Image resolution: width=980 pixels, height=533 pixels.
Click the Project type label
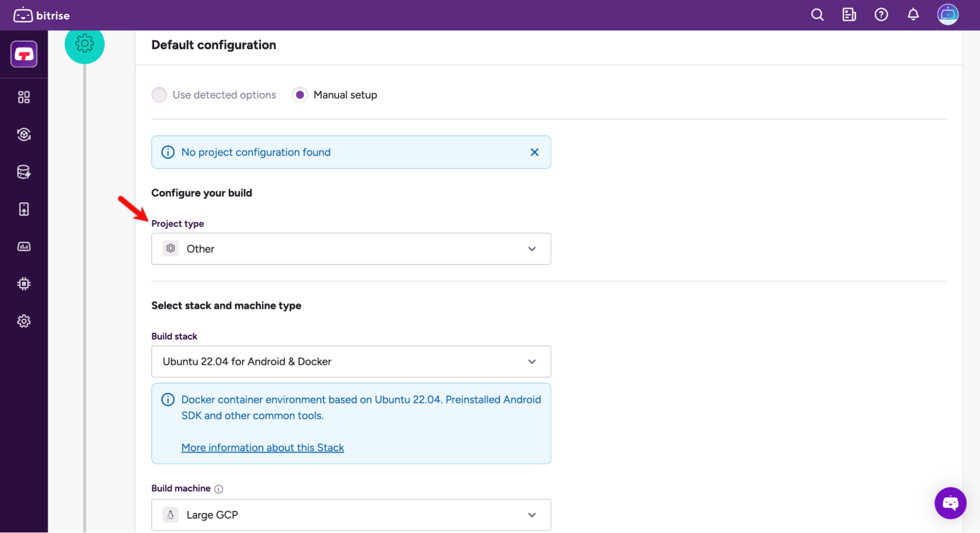(x=177, y=224)
